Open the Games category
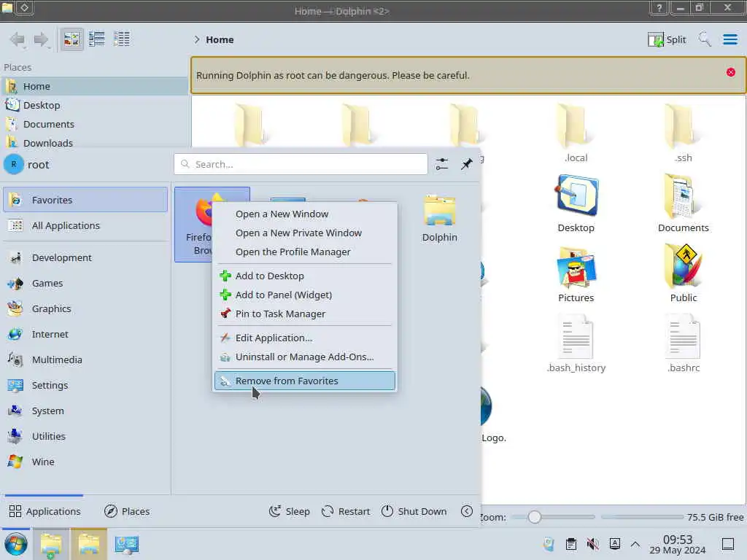This screenshot has width=747, height=560. pyautogui.click(x=85, y=284)
